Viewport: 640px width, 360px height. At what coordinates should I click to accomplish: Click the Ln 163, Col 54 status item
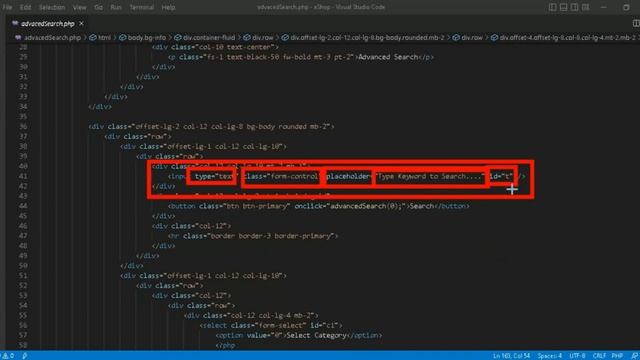pos(511,356)
